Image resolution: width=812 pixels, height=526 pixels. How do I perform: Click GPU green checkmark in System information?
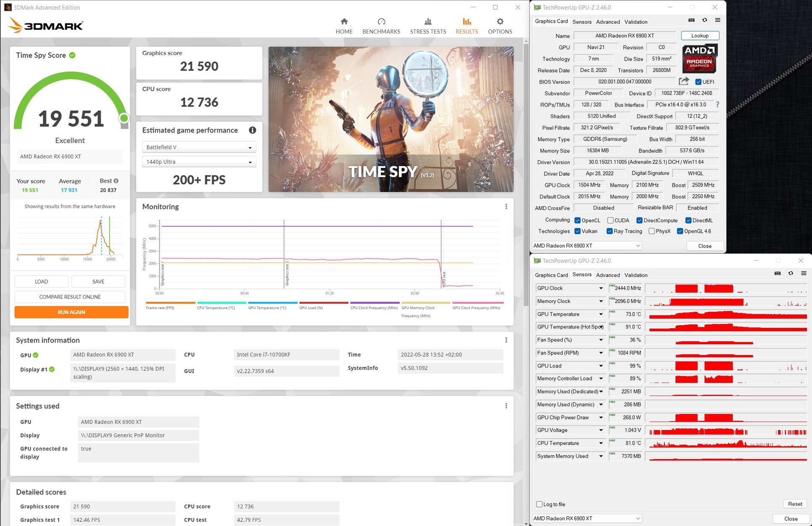click(x=36, y=355)
